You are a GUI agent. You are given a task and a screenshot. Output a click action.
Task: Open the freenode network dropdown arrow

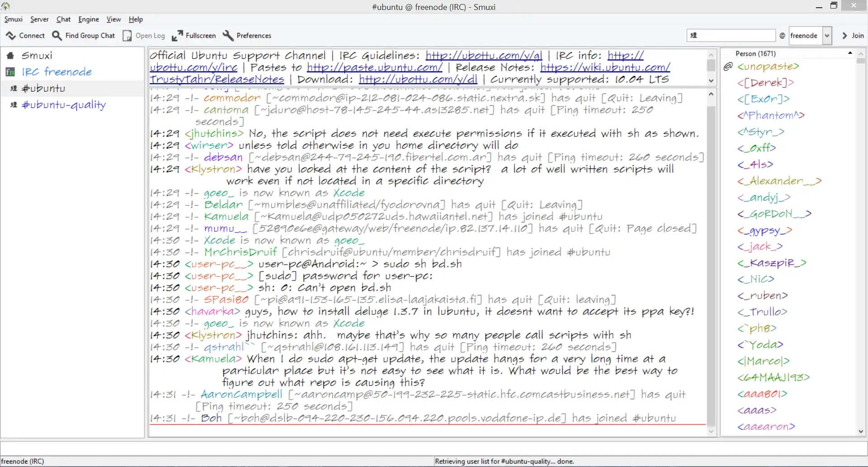[827, 36]
